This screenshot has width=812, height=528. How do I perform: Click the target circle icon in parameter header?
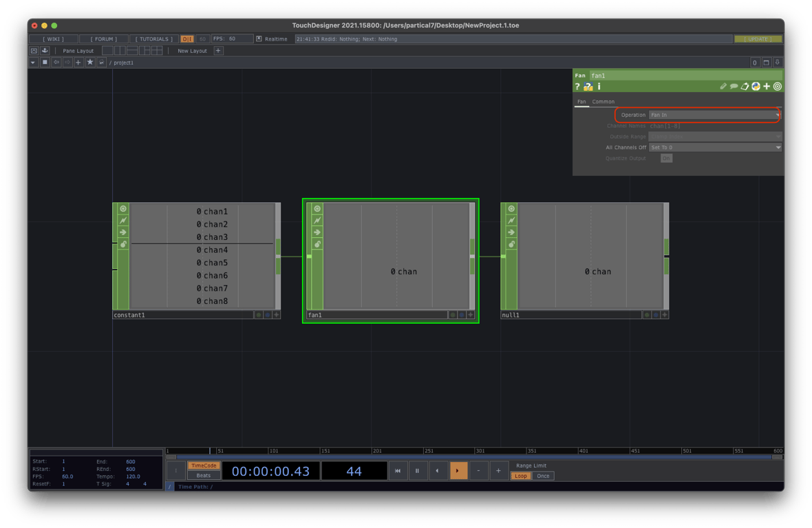click(x=778, y=87)
